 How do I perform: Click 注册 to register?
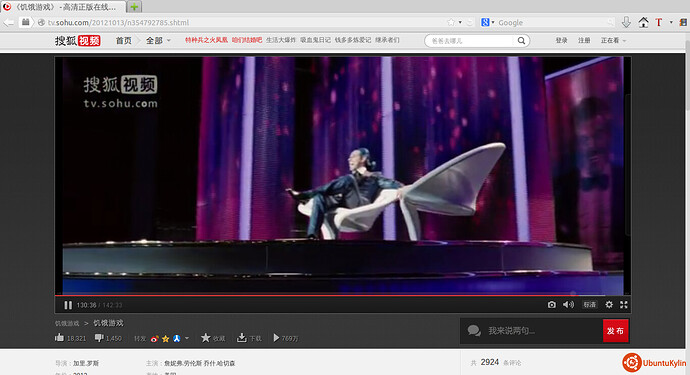[584, 40]
